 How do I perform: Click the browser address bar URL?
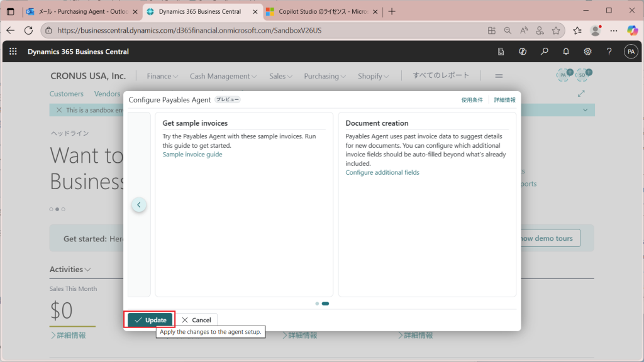pos(189,30)
